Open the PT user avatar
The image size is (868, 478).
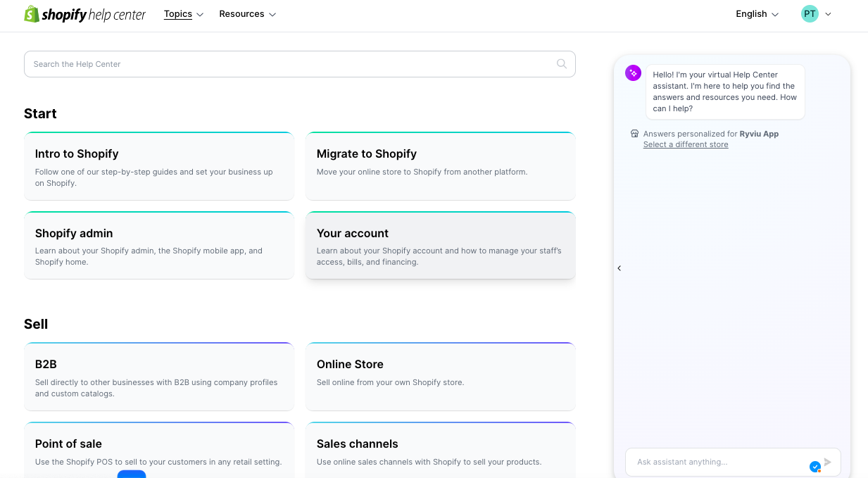coord(810,14)
